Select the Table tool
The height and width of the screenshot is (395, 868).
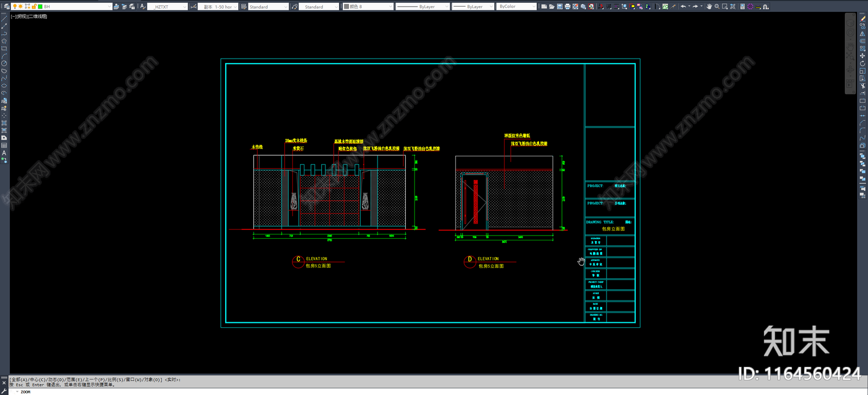4,145
